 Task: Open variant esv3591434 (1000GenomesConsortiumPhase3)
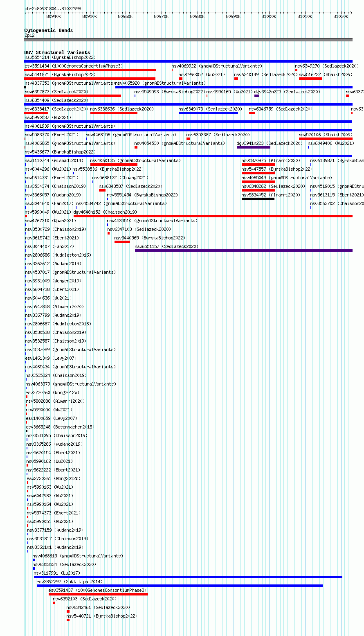pyautogui.click(x=74, y=66)
